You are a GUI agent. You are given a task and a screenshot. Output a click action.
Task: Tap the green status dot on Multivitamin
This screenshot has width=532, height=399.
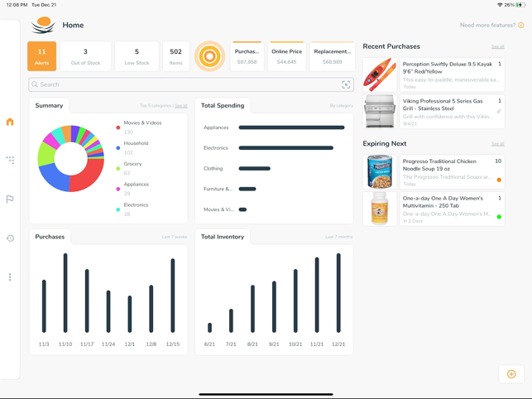[499, 217]
